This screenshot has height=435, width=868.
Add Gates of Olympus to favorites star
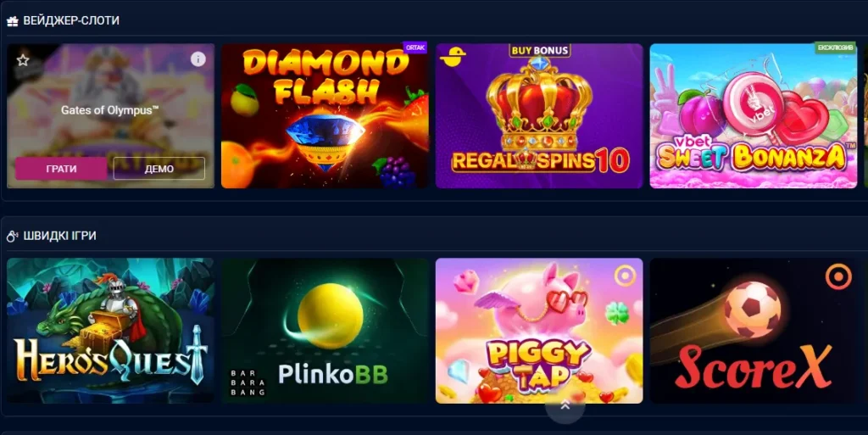23,59
